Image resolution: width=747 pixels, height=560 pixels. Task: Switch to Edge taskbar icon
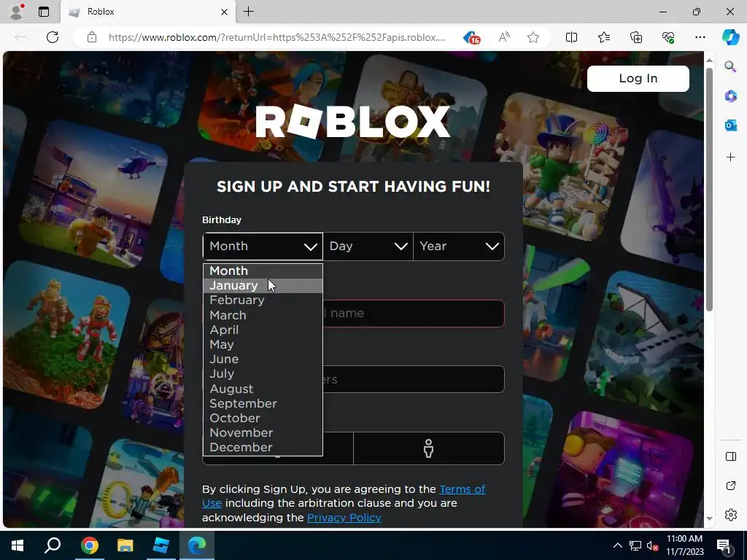coord(197,545)
